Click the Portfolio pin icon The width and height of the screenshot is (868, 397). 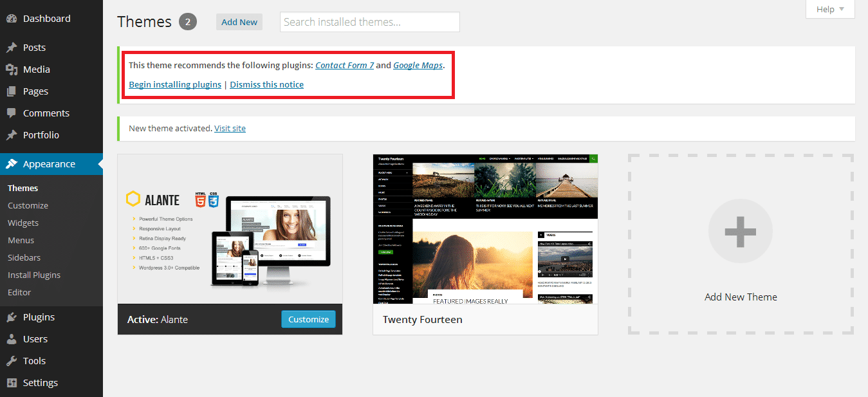(x=12, y=135)
